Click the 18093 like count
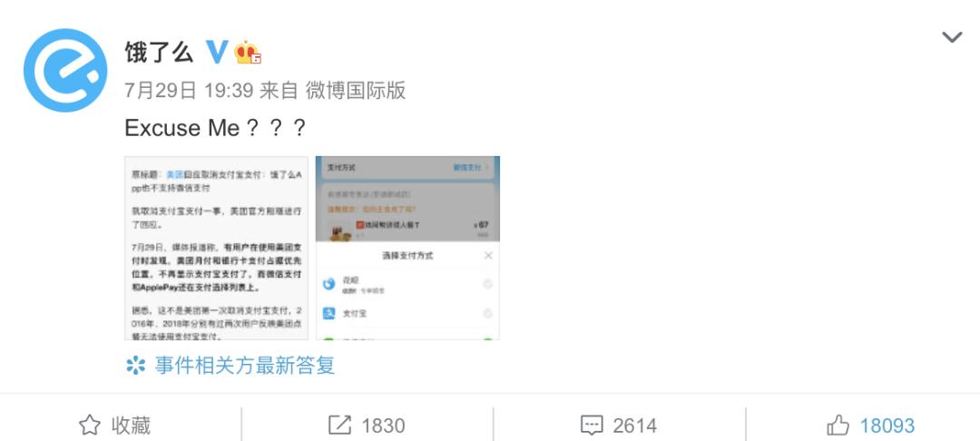The image size is (980, 441). 887,426
